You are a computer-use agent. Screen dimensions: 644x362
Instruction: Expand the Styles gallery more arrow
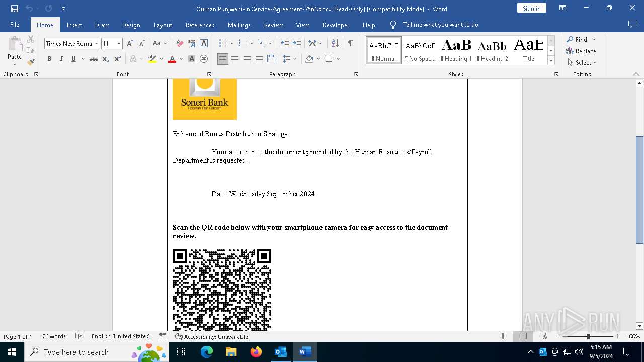pyautogui.click(x=551, y=61)
